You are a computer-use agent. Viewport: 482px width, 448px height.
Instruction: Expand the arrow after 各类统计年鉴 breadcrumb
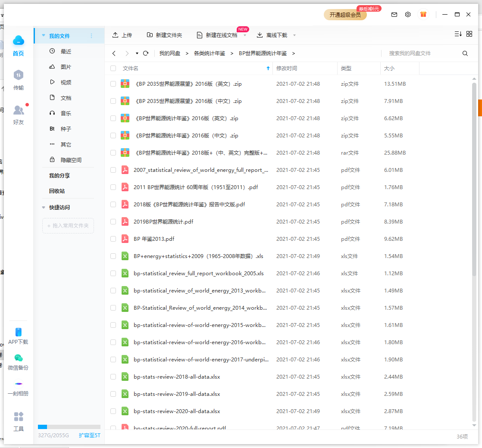coord(232,53)
